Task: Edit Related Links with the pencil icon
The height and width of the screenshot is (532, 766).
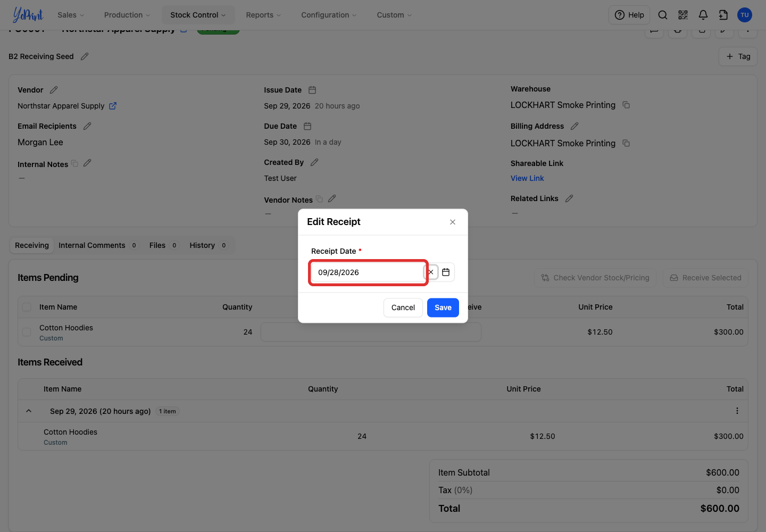Action: point(569,198)
